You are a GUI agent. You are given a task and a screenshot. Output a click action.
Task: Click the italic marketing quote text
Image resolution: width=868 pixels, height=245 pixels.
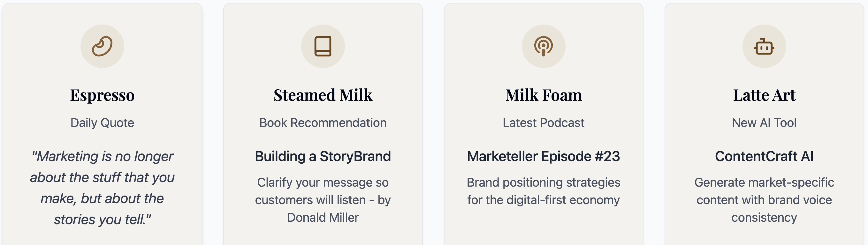click(x=102, y=188)
